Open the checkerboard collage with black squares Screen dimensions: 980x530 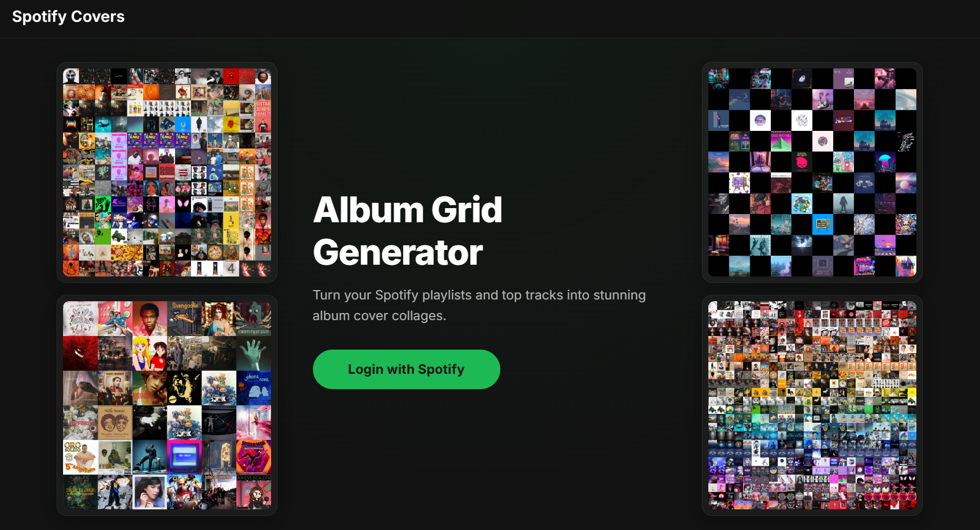click(x=812, y=172)
